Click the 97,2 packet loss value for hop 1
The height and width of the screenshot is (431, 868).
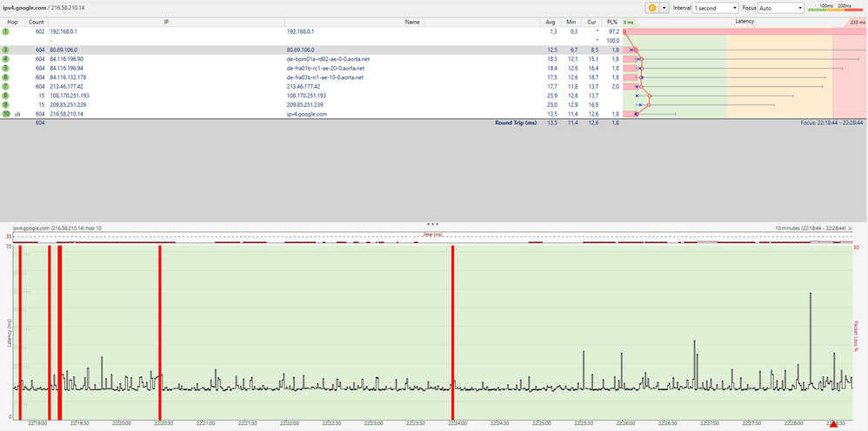pos(614,32)
